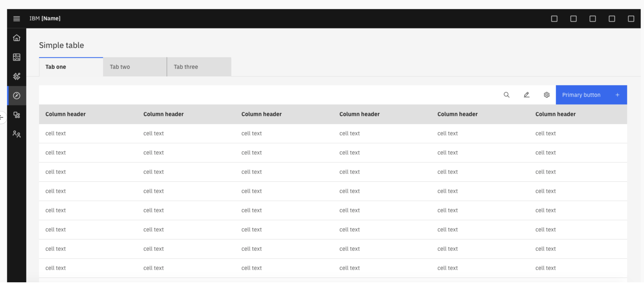Click the Primary button
This screenshot has width=644, height=284.
(x=581, y=95)
